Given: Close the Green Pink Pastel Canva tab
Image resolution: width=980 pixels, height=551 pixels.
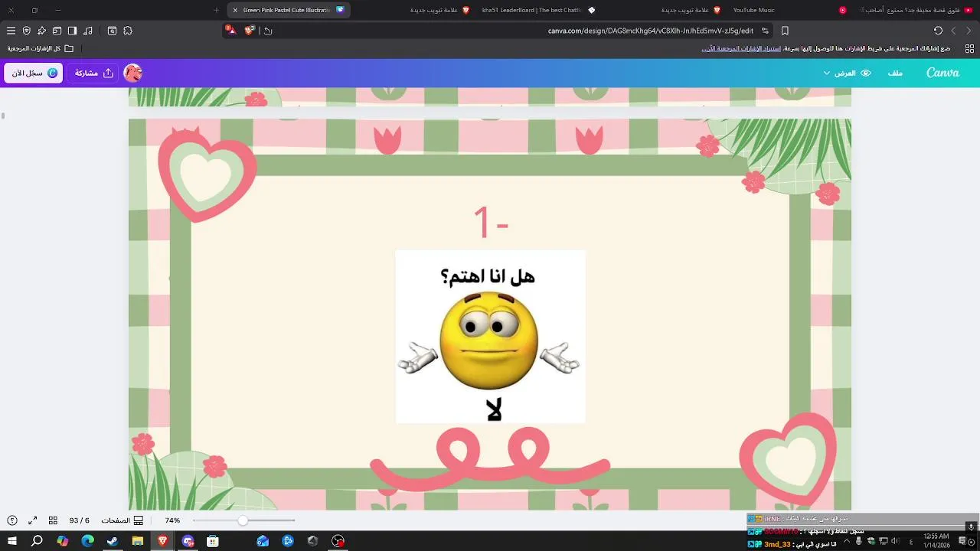Looking at the screenshot, I should tap(235, 10).
